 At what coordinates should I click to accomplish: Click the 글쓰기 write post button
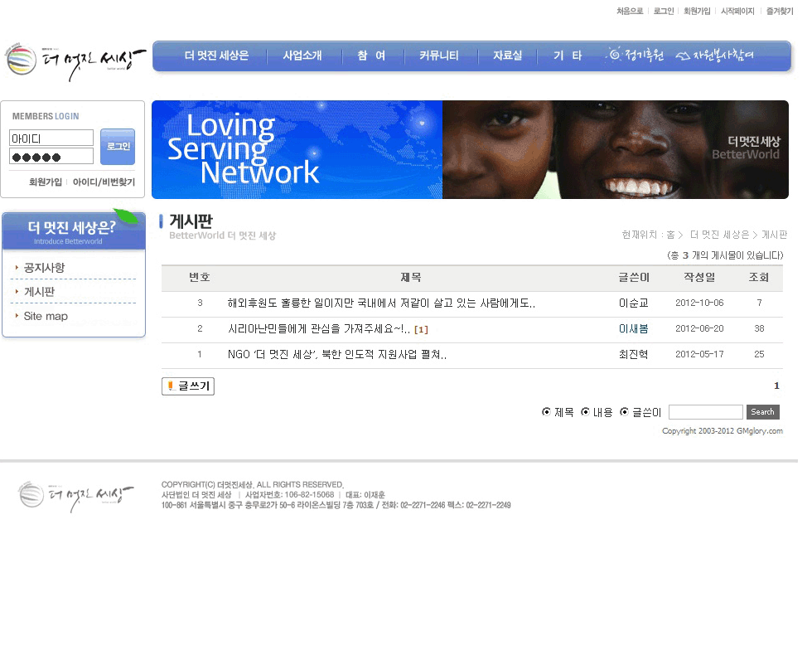[x=188, y=386]
